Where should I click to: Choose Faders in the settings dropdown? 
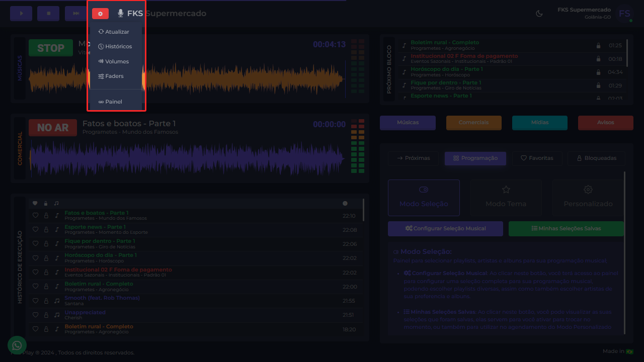(111, 76)
